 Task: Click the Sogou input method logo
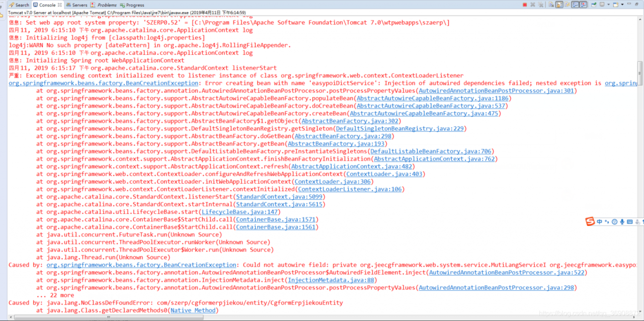click(x=590, y=221)
